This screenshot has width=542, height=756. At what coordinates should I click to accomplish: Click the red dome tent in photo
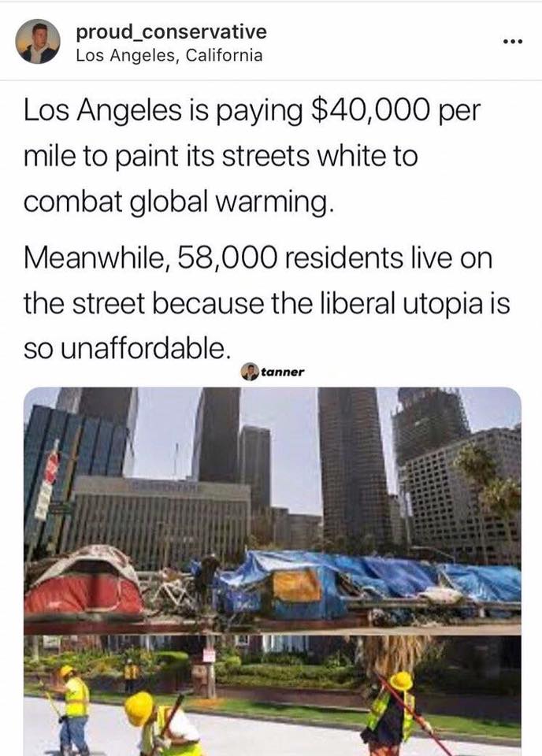click(84, 584)
